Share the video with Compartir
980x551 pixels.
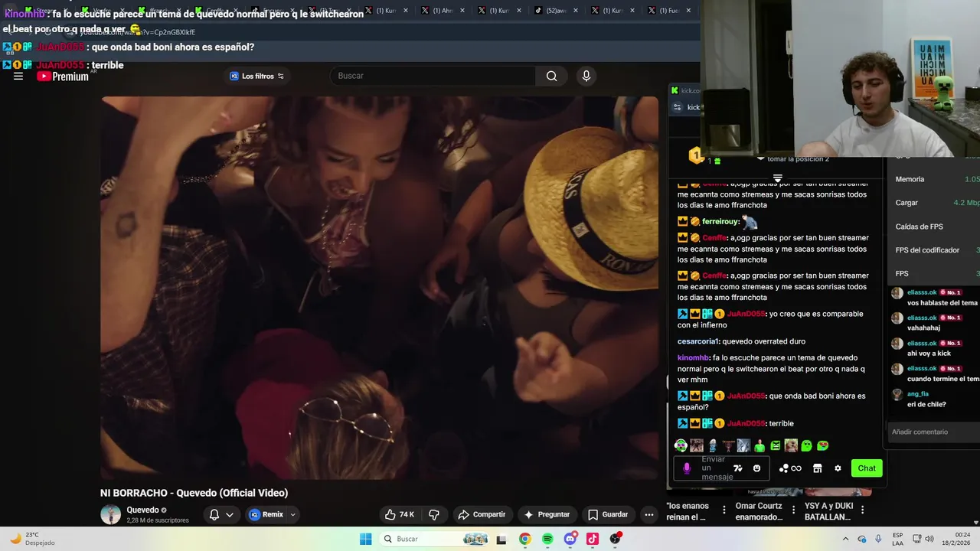click(482, 514)
